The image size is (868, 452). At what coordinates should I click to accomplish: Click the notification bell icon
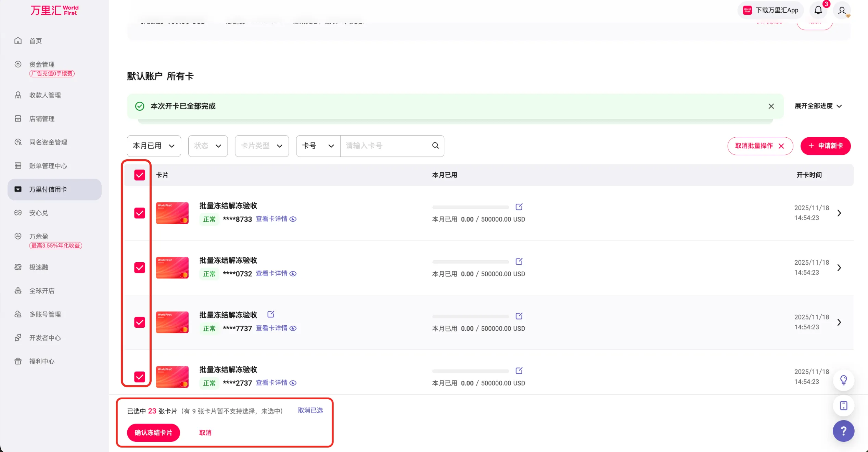pos(818,10)
